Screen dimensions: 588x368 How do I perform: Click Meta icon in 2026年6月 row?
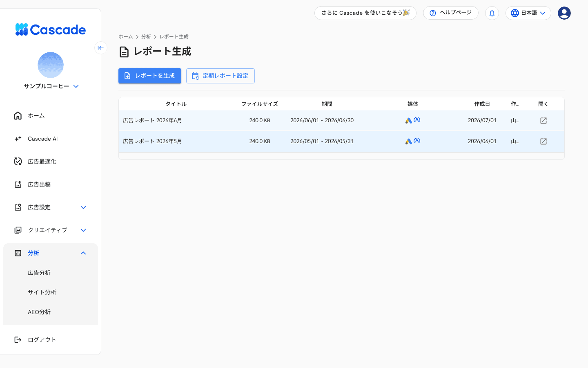(x=417, y=120)
